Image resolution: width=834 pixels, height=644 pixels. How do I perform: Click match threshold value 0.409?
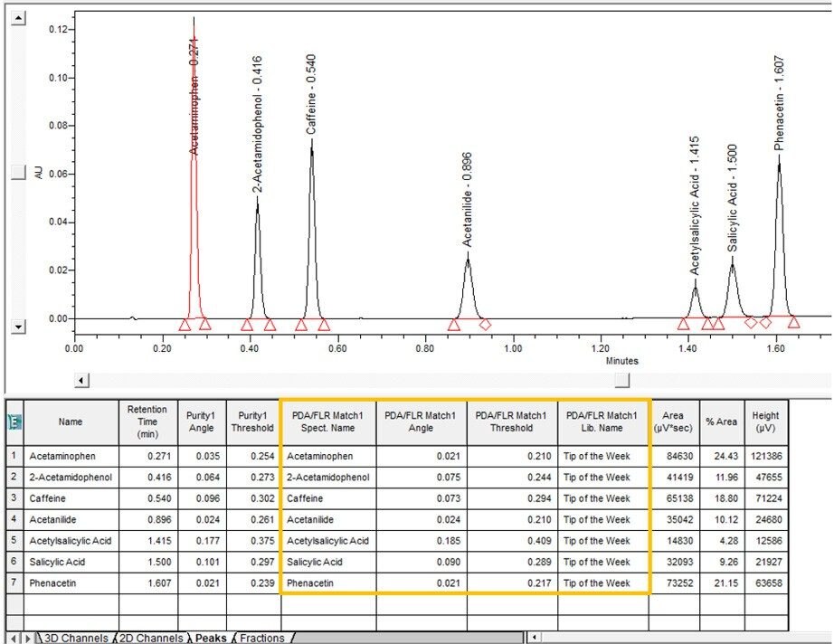pos(539,541)
